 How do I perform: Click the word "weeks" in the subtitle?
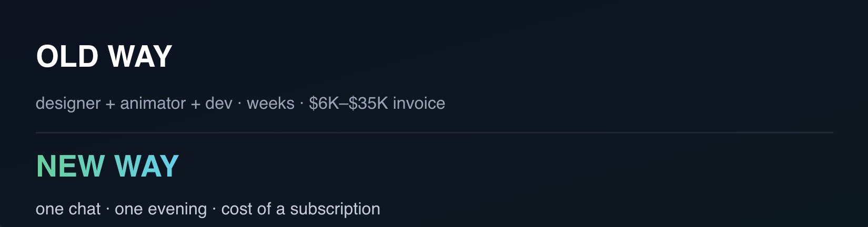tap(270, 103)
